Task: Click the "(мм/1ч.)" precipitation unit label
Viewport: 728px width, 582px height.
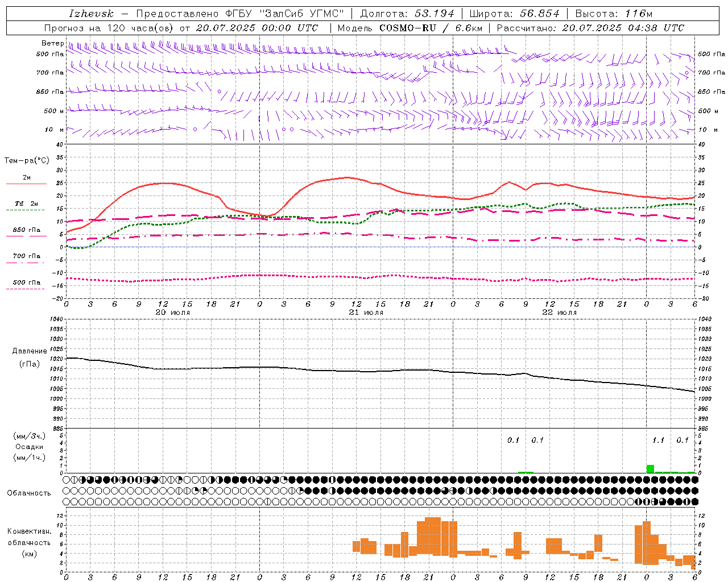Action: tap(30, 458)
